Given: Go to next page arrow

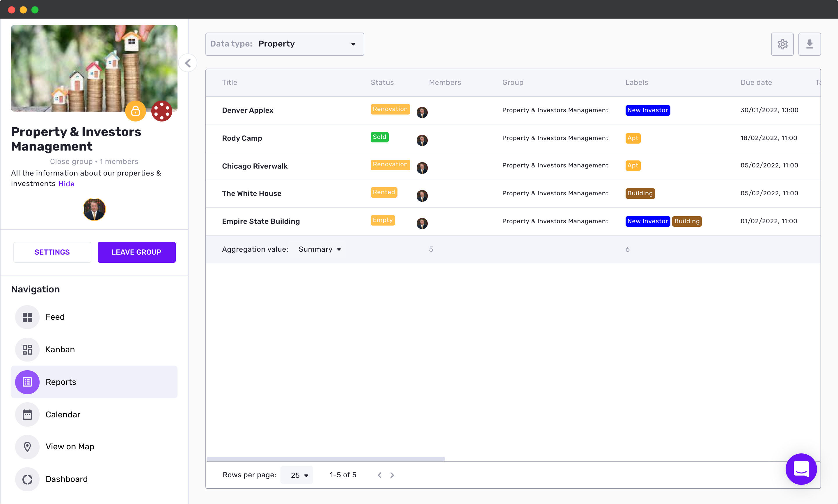Looking at the screenshot, I should [x=392, y=475].
